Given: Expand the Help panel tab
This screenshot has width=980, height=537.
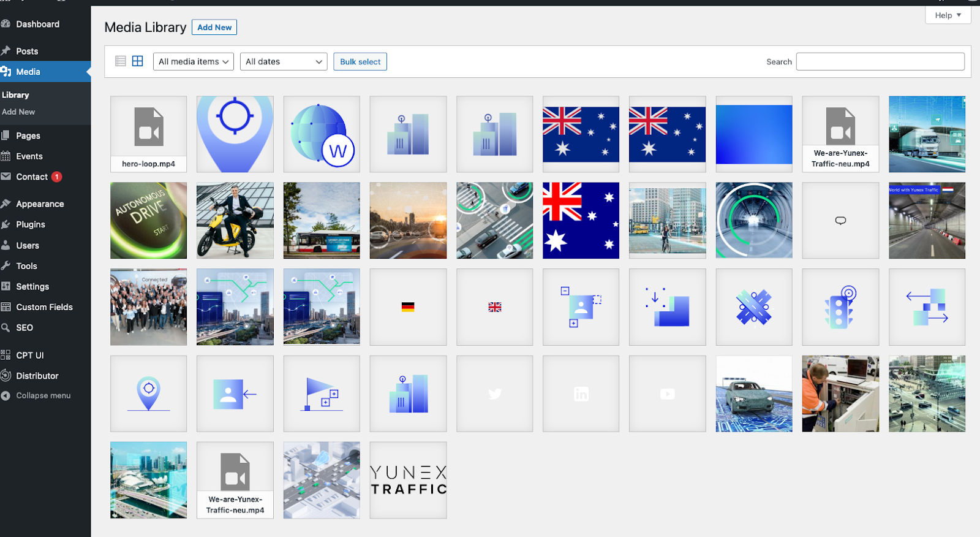Looking at the screenshot, I should pos(948,15).
